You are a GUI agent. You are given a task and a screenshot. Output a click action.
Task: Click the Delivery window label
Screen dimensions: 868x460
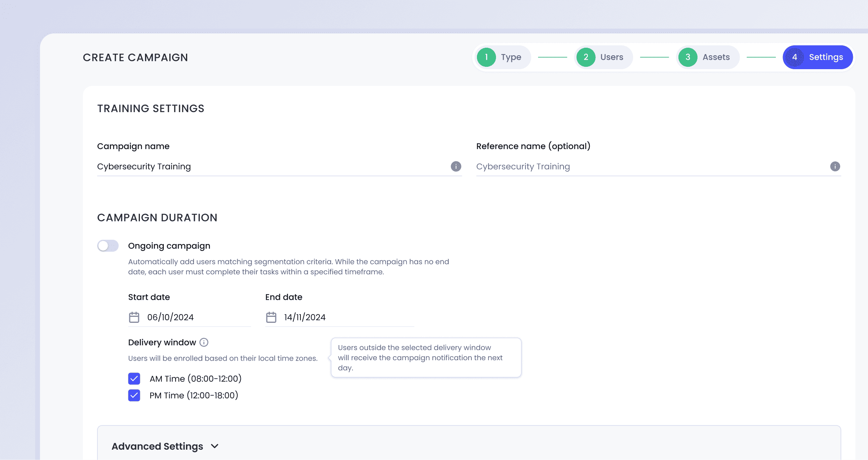click(x=162, y=342)
